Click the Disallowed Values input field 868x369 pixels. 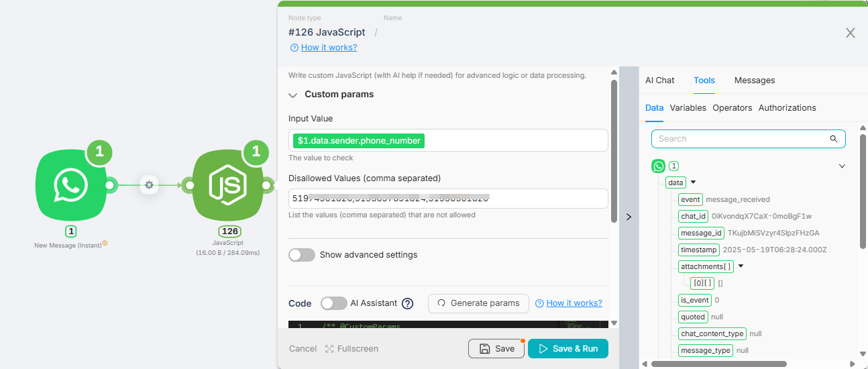click(448, 199)
